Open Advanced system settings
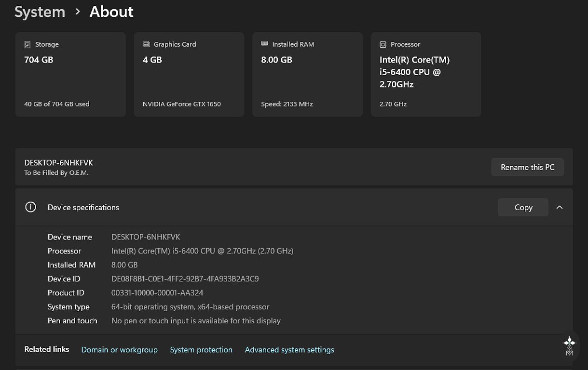The width and height of the screenshot is (588, 370). (289, 350)
